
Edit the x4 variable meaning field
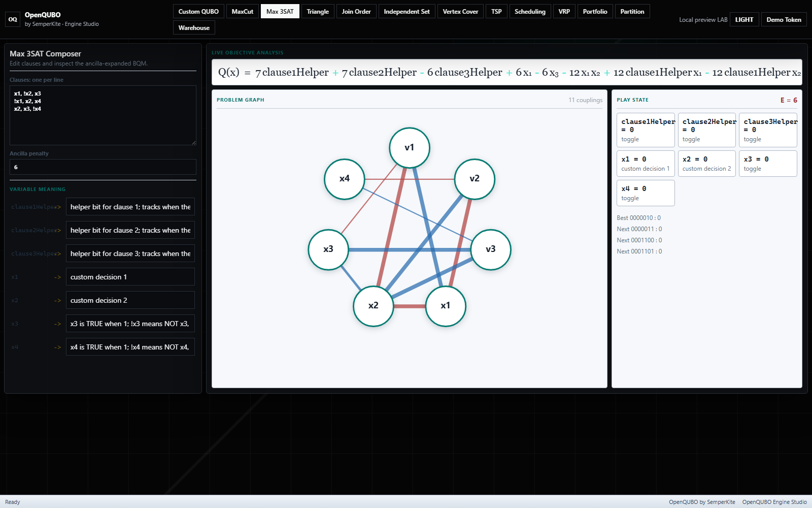coord(130,347)
